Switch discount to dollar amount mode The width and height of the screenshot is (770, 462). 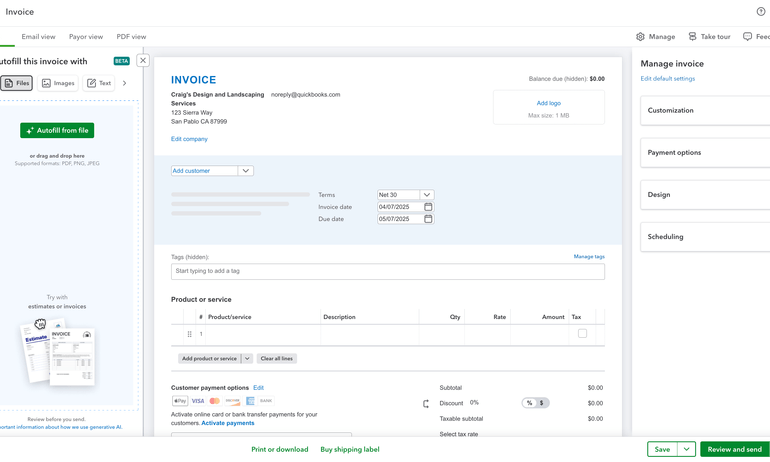(542, 403)
